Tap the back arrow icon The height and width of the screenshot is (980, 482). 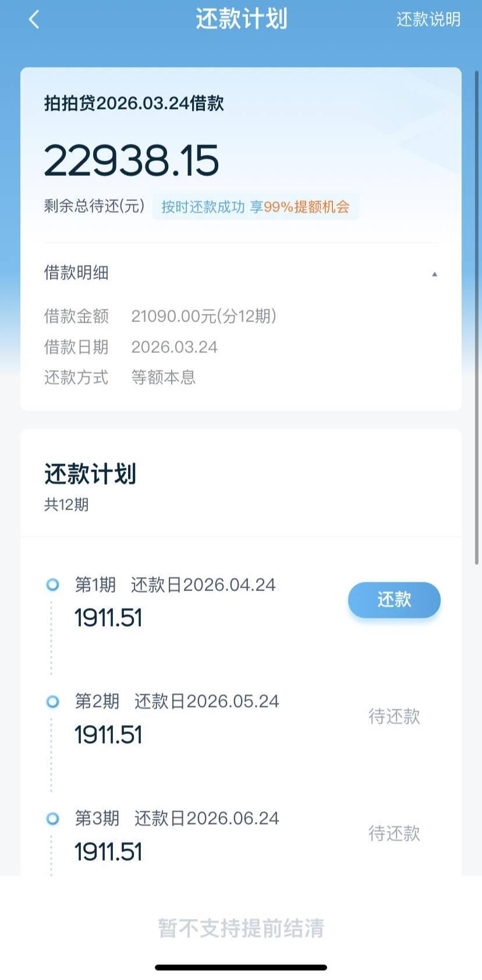pyautogui.click(x=34, y=20)
